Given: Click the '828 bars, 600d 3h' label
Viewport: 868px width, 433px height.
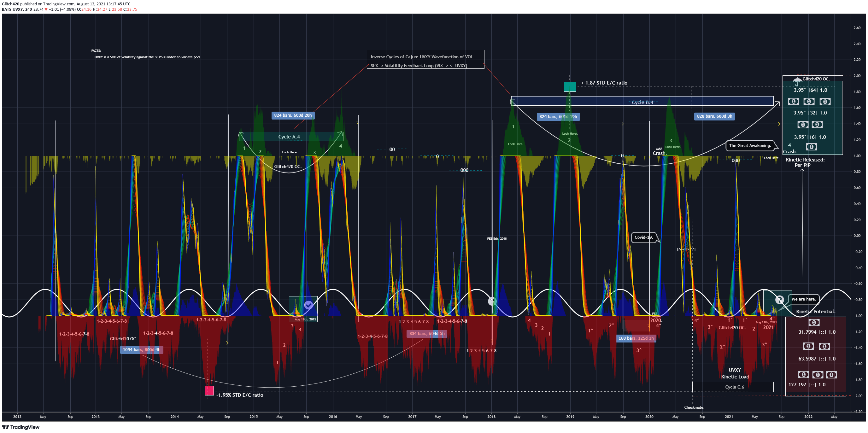Looking at the screenshot, I should [714, 116].
